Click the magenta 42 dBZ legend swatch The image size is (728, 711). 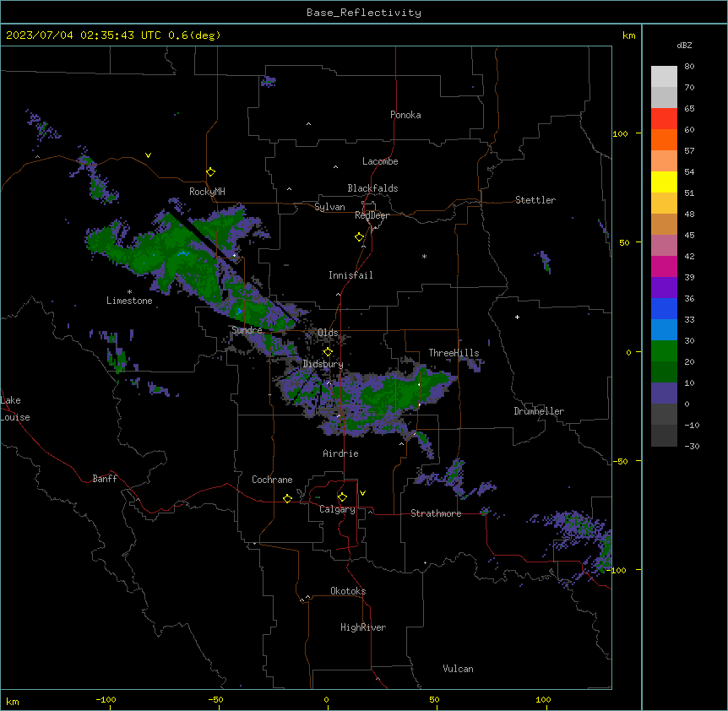[x=664, y=266]
